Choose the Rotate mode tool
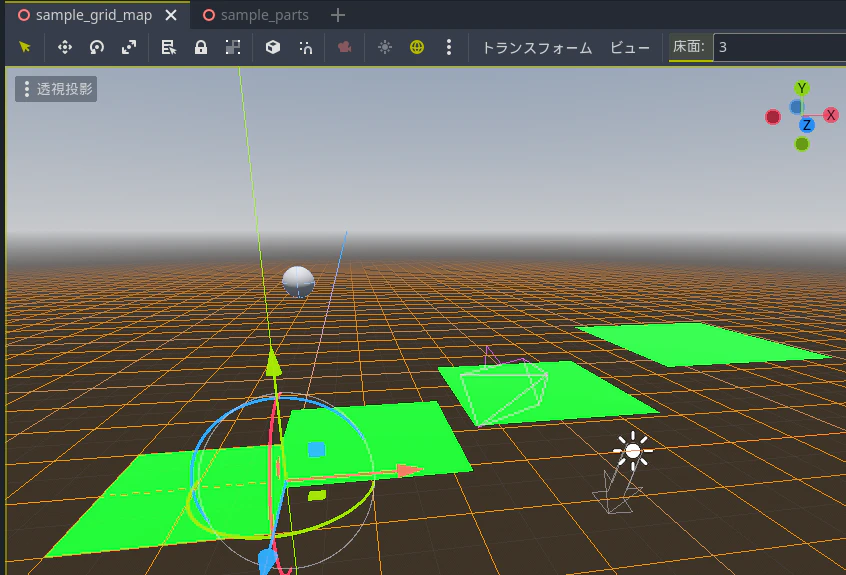 [97, 47]
